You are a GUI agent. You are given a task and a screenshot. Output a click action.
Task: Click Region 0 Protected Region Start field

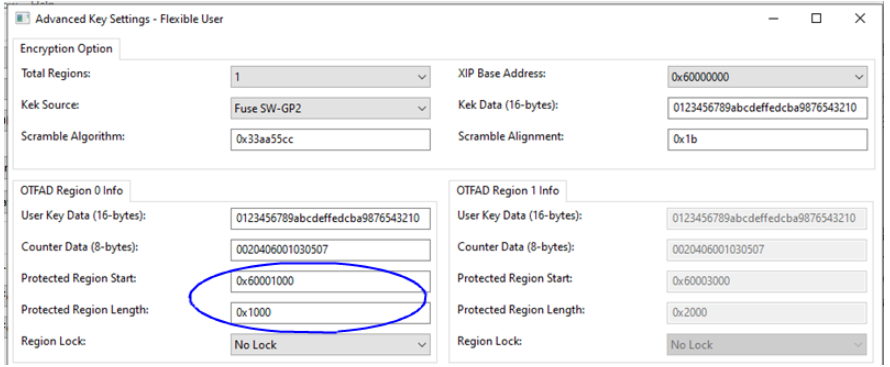click(x=330, y=281)
